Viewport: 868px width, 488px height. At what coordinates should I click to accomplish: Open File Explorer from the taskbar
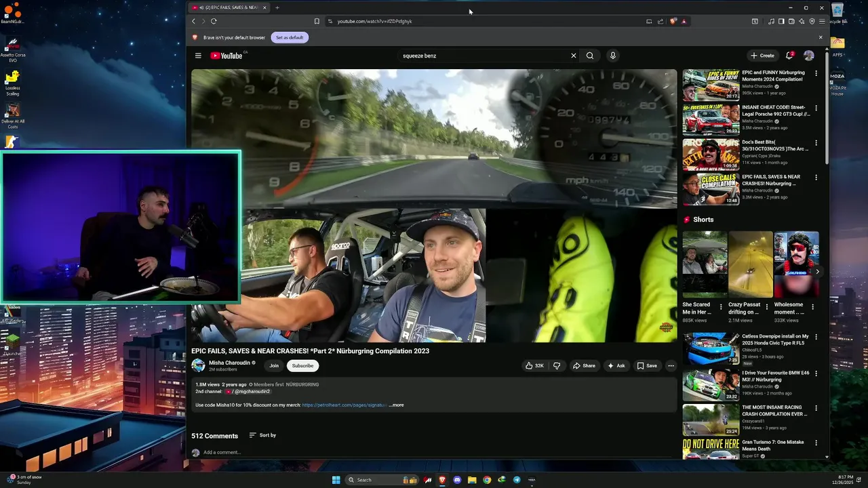(472, 480)
